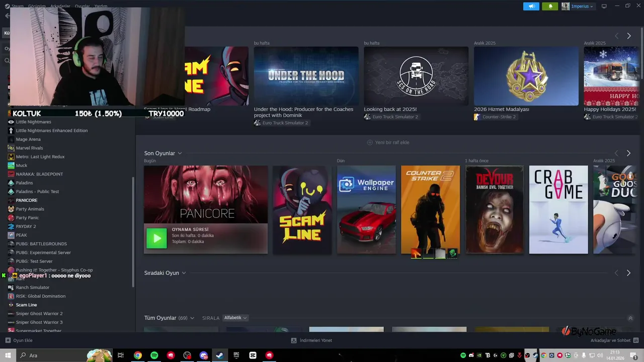Open the Imperius account dropdown
This screenshot has width=644, height=362.
point(578,6)
